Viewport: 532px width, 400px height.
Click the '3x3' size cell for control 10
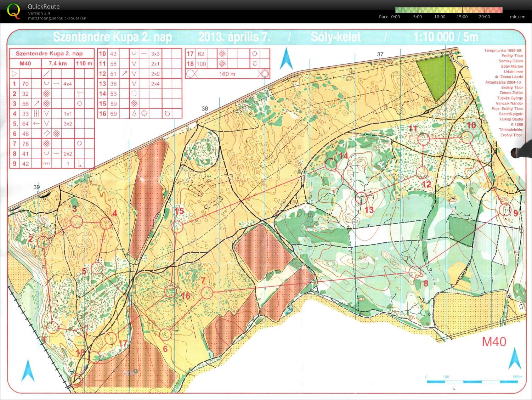click(155, 54)
